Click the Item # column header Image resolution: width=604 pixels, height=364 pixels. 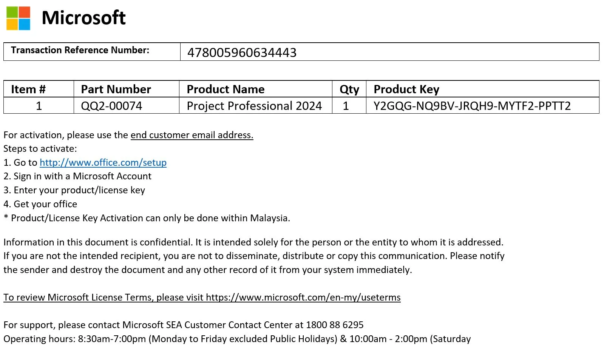tap(28, 89)
